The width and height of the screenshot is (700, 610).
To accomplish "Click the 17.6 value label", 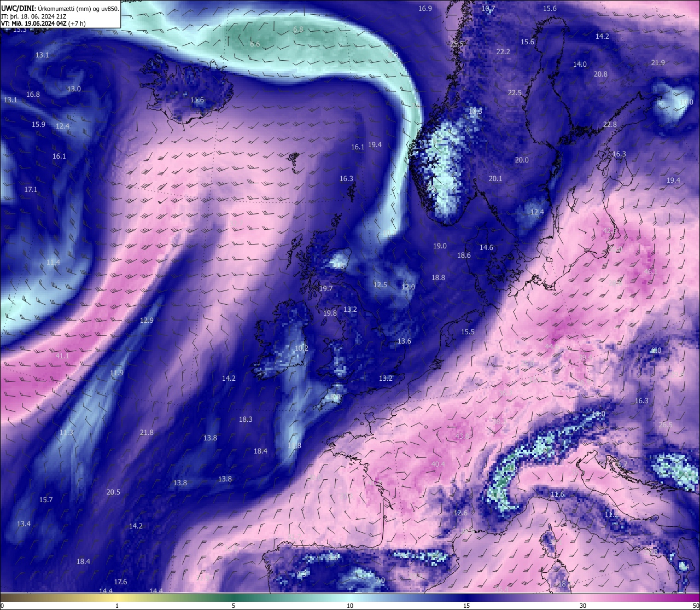I will click(120, 582).
